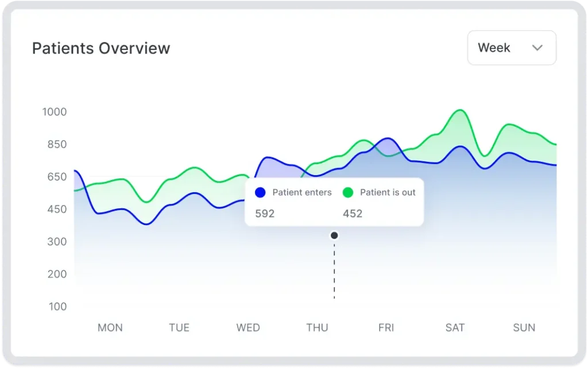The width and height of the screenshot is (588, 368).
Task: Click the green Patient is out dot
Action: point(348,193)
